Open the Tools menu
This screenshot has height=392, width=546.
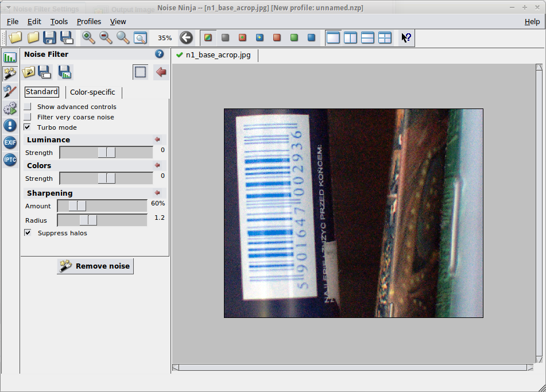pos(59,22)
